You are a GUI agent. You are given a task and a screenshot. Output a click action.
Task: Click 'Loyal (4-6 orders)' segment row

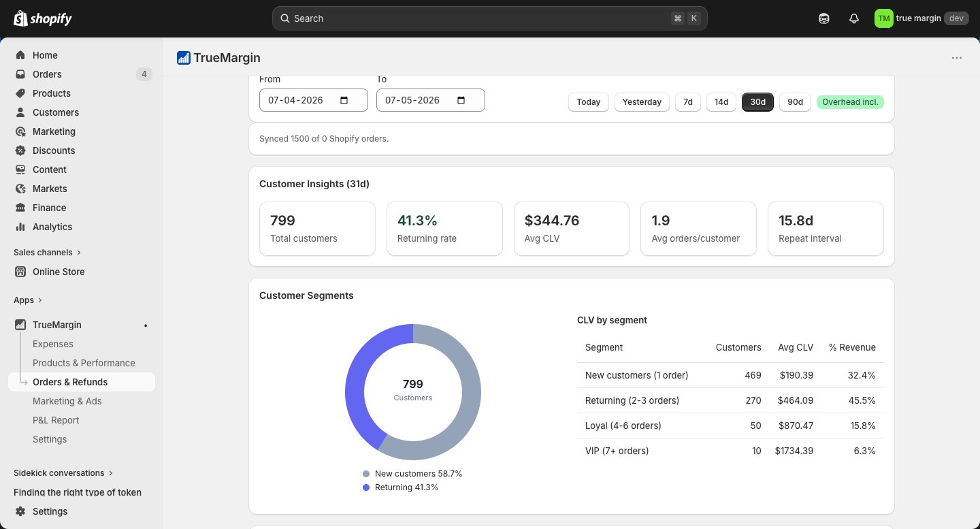point(730,426)
